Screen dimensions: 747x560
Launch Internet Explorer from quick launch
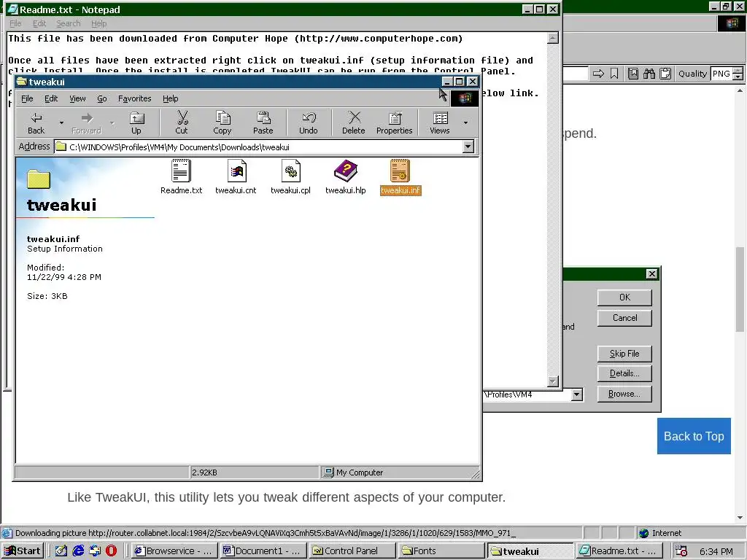pyautogui.click(x=78, y=551)
